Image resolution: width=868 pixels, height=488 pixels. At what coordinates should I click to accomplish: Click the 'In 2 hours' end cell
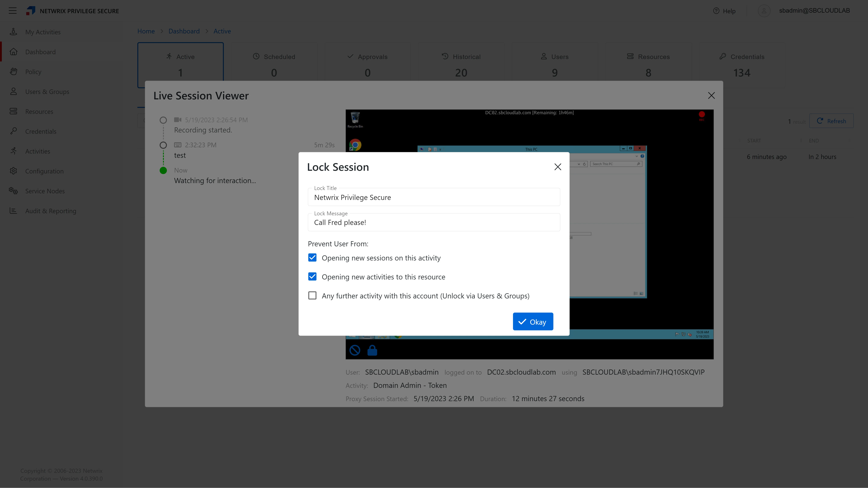(822, 157)
